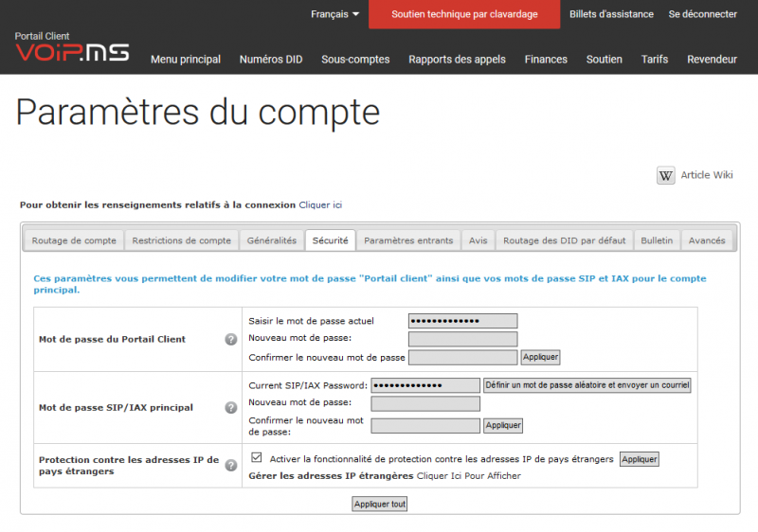Click Cliquer Ici Pour Afficher link
The height and width of the screenshot is (532, 758).
pyautogui.click(x=469, y=476)
